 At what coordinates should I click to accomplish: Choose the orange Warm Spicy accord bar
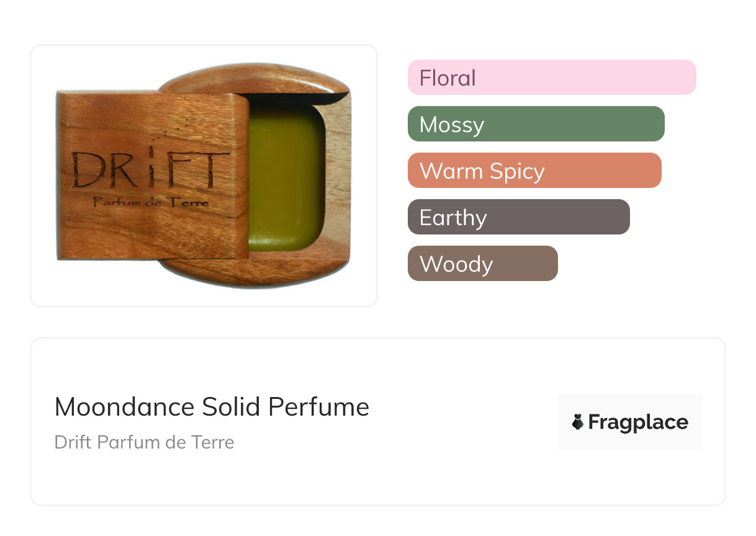click(x=534, y=171)
